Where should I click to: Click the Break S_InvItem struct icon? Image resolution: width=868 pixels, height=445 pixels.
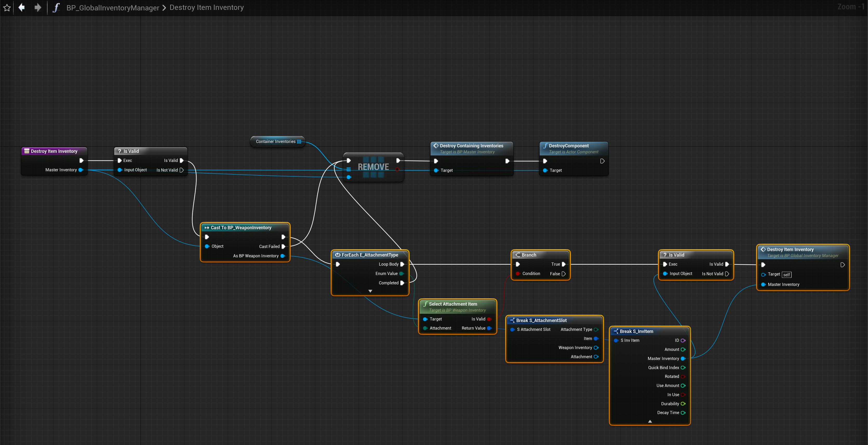616,331
